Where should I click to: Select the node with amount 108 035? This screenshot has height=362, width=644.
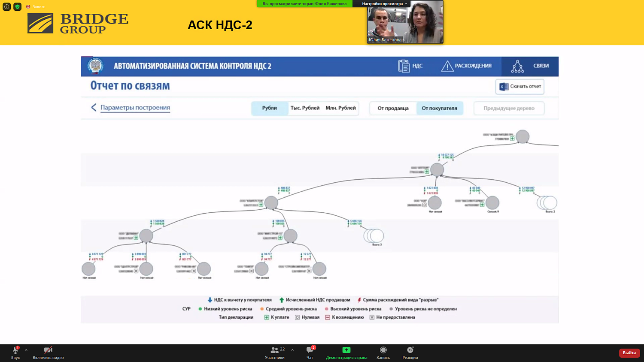point(290,236)
